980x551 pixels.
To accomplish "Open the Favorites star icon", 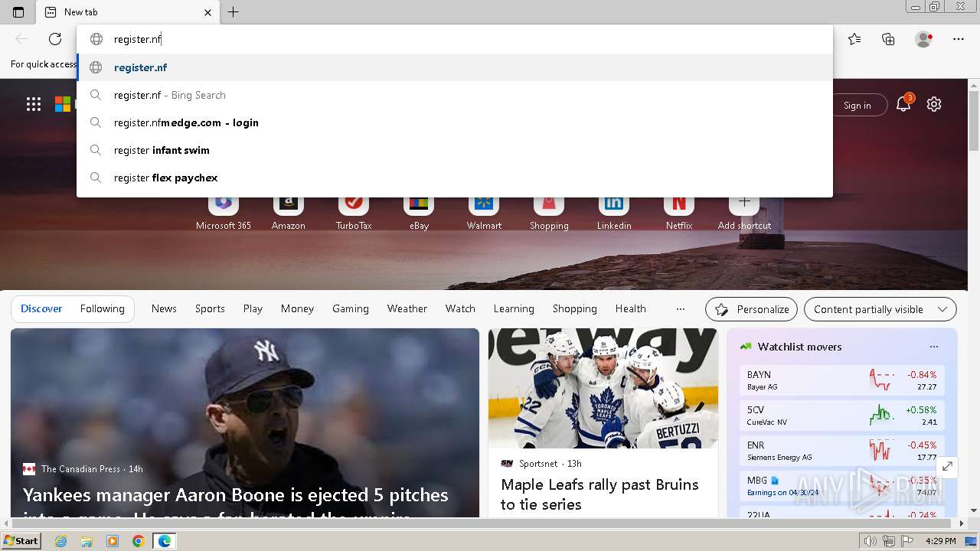I will (x=854, y=39).
